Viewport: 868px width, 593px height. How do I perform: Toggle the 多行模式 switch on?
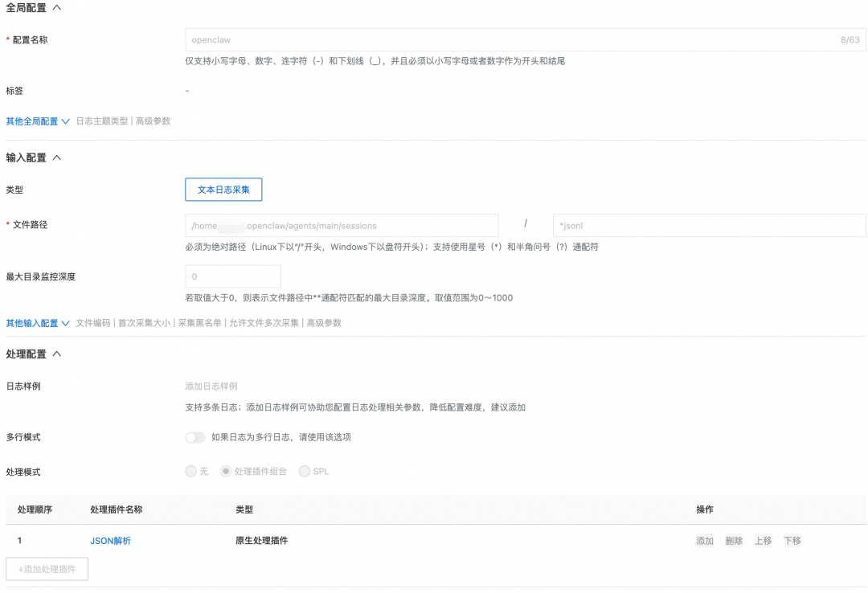194,439
